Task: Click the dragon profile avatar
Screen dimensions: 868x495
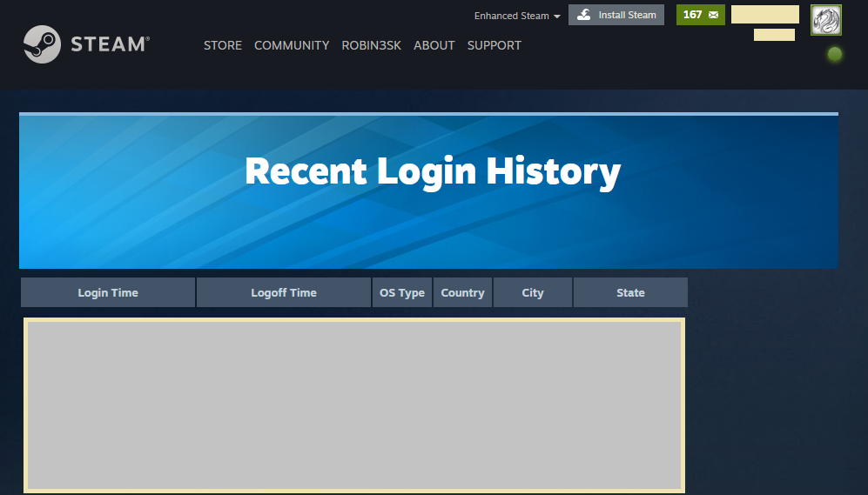Action: click(826, 20)
